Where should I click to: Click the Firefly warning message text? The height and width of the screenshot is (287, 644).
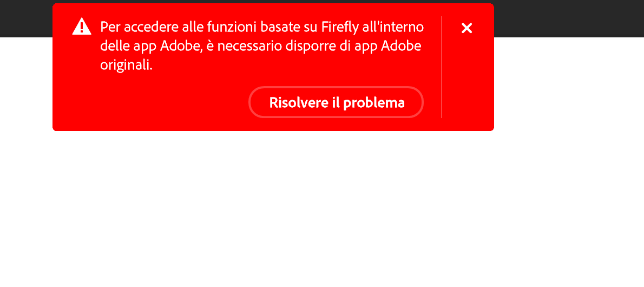[262, 46]
